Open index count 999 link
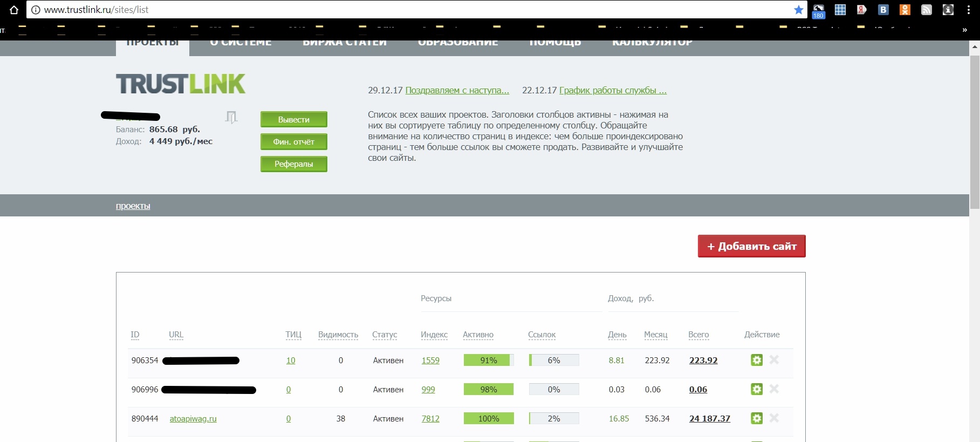Screen dimensions: 980x442 (428, 389)
